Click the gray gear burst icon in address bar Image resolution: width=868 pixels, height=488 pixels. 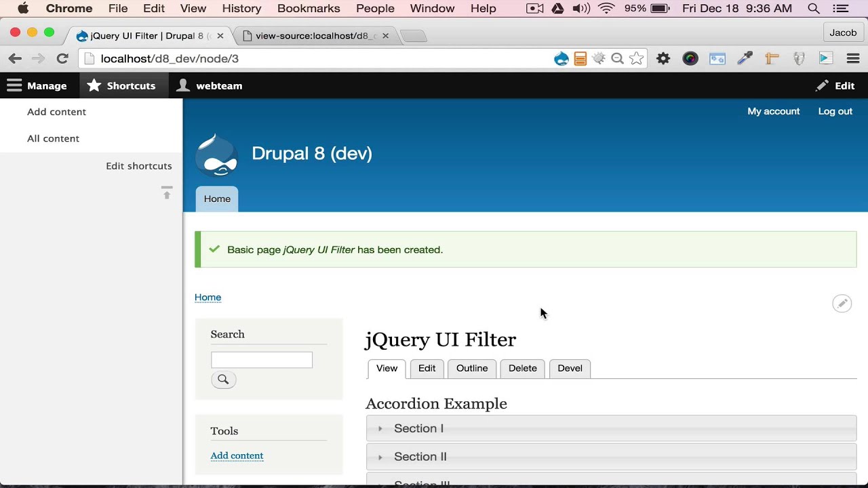[599, 59]
